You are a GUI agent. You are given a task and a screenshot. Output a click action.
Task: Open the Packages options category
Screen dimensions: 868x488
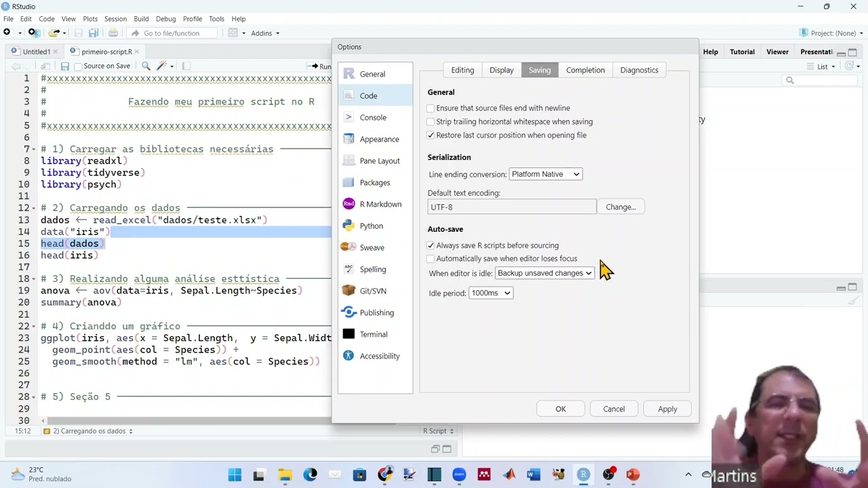coord(375,182)
